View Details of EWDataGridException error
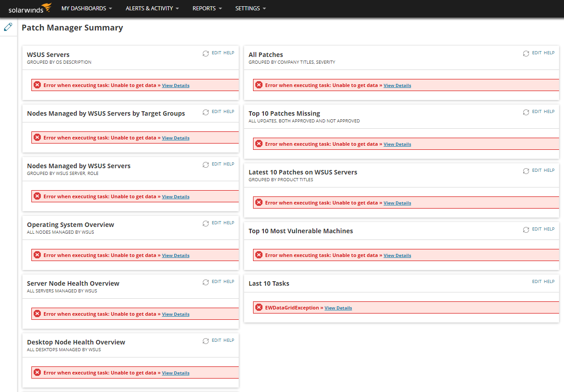The height and width of the screenshot is (392, 564). [x=338, y=308]
